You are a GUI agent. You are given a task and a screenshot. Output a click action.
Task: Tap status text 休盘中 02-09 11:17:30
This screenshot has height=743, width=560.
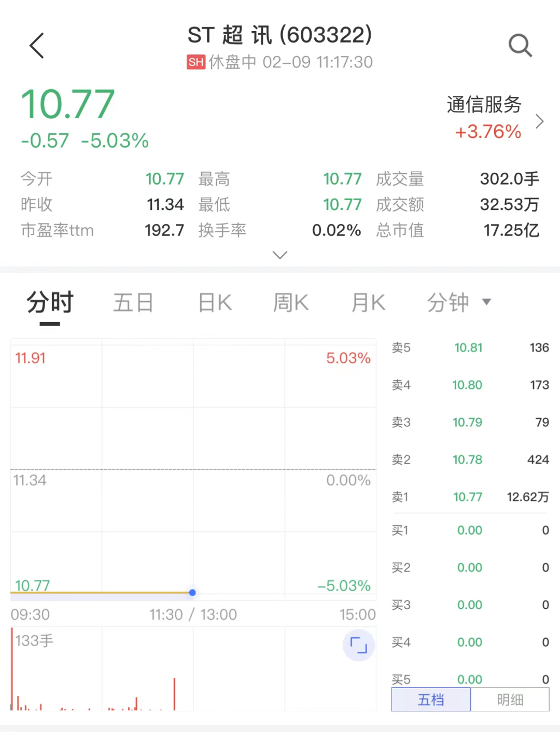pos(290,62)
